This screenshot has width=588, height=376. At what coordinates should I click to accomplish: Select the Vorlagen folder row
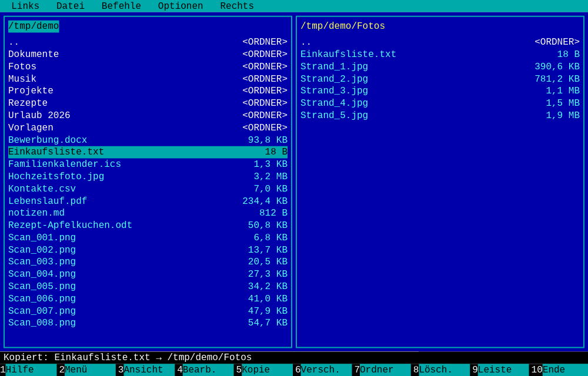tap(148, 127)
